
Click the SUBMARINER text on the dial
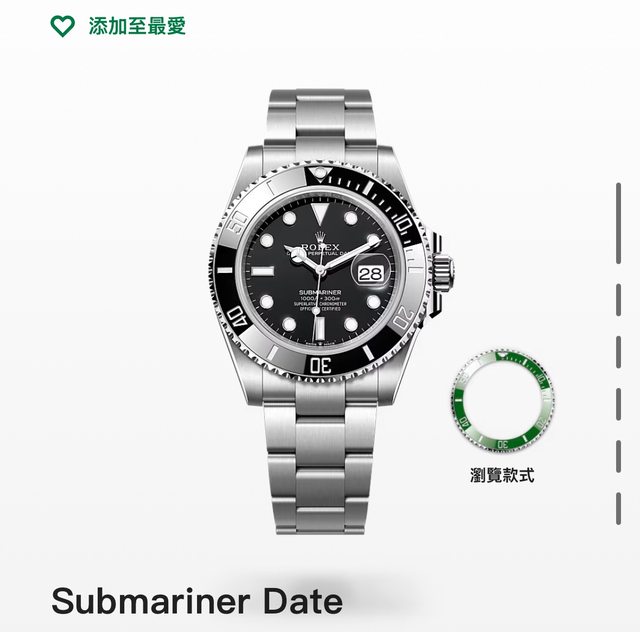point(320,292)
